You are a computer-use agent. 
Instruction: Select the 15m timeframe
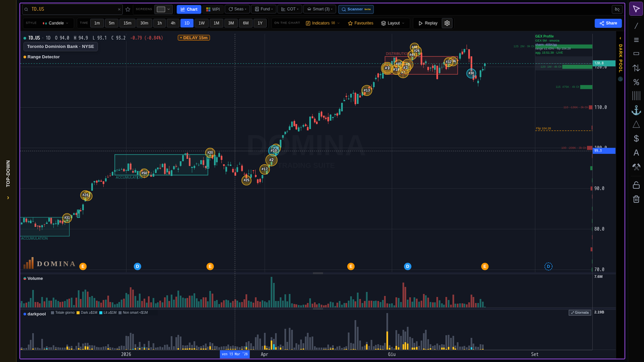127,23
